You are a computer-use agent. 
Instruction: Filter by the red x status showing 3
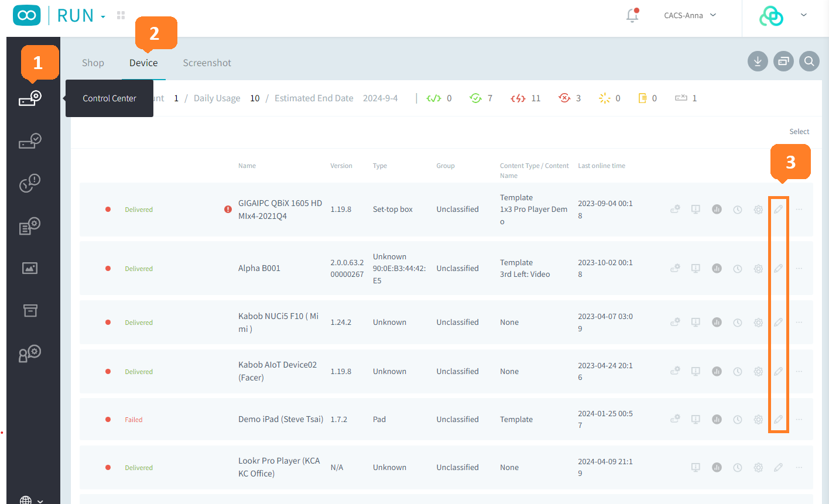(x=570, y=98)
